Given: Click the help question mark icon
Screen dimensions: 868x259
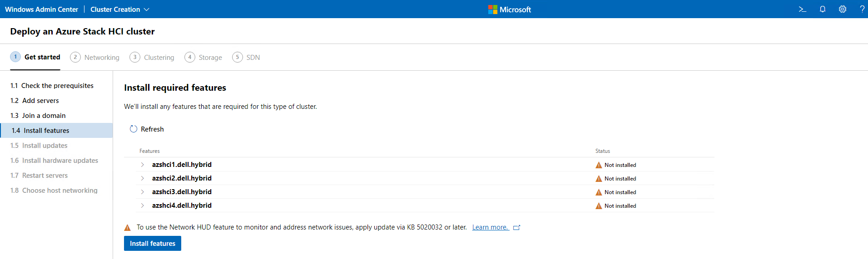Looking at the screenshot, I should (x=862, y=9).
